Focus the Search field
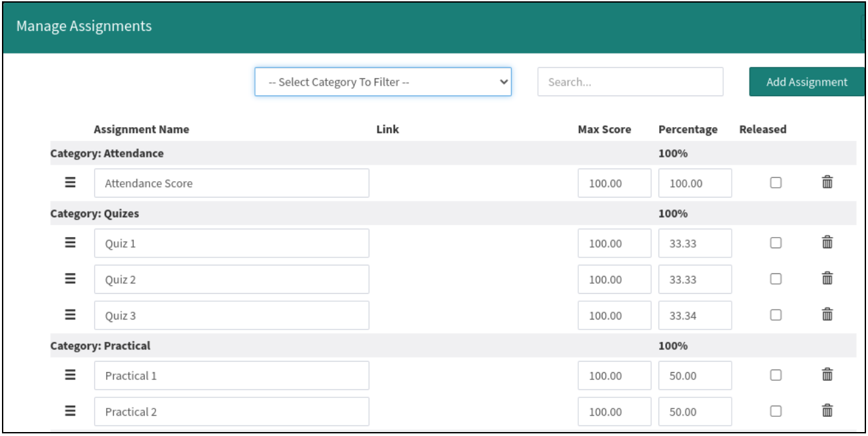The image size is (868, 436). 630,82
